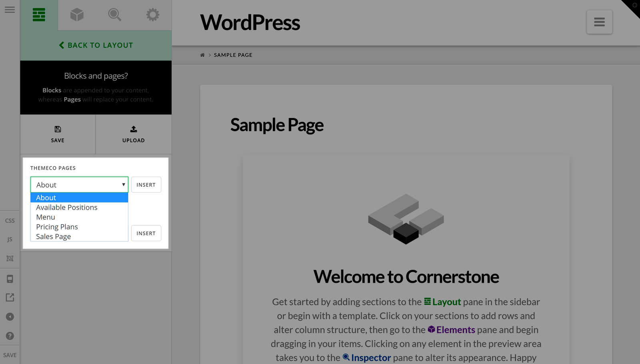This screenshot has width=640, height=364.
Task: Open the custom CSS editor
Action: click(x=10, y=221)
